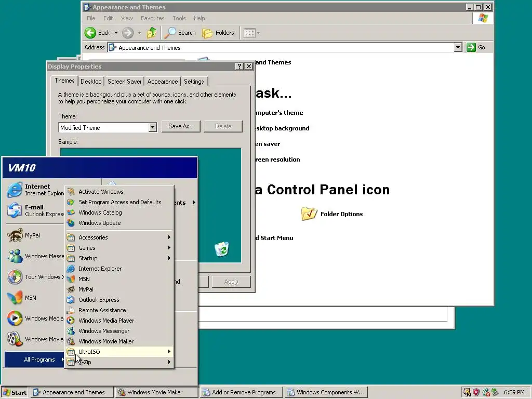Screen dimensions: 532x399
Task: Click the Start button
Action: tap(15, 393)
